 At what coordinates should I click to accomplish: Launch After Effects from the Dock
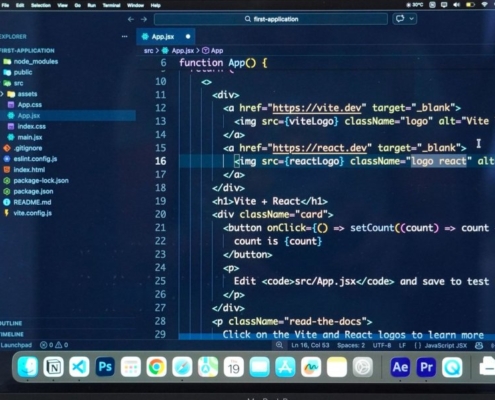400,367
